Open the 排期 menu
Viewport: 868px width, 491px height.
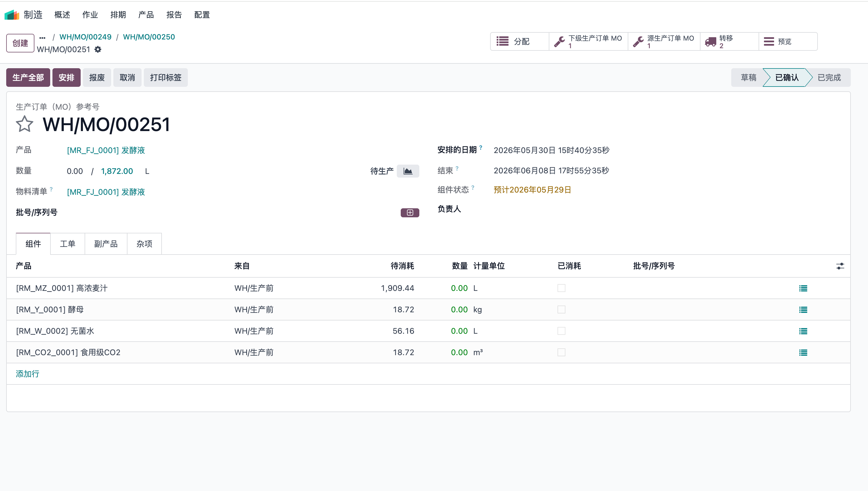tap(118, 14)
